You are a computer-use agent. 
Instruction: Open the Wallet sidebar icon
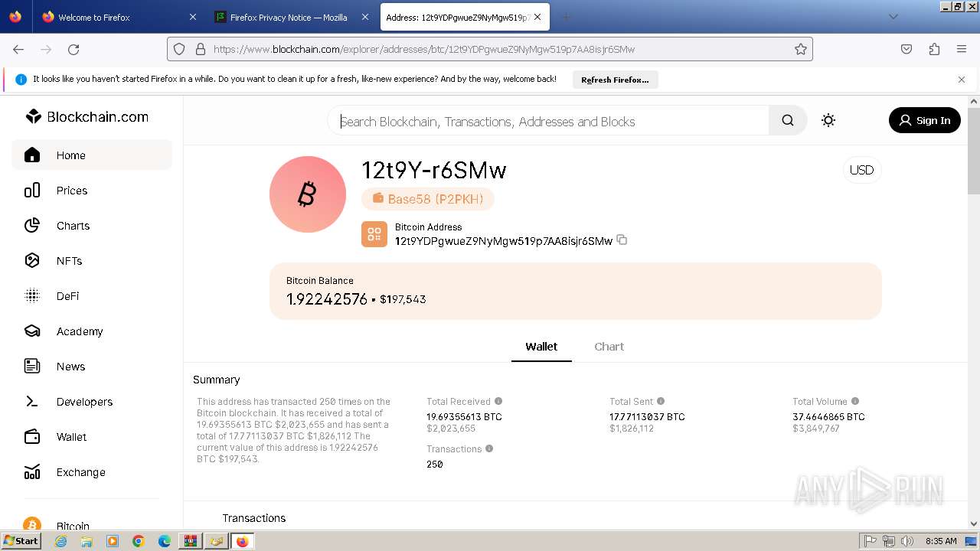[x=32, y=437]
